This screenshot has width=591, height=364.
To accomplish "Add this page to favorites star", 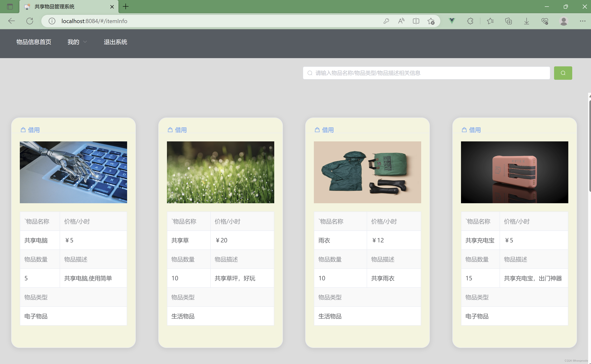I will tap(431, 21).
